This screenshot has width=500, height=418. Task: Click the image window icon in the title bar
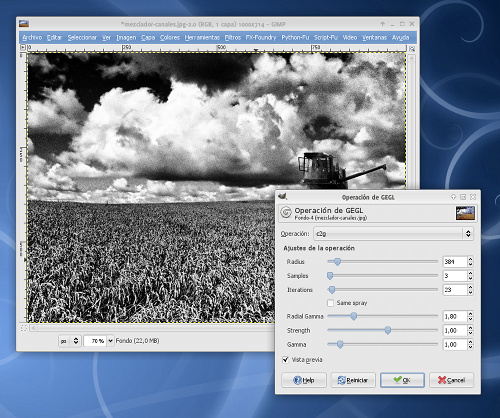pyautogui.click(x=24, y=24)
